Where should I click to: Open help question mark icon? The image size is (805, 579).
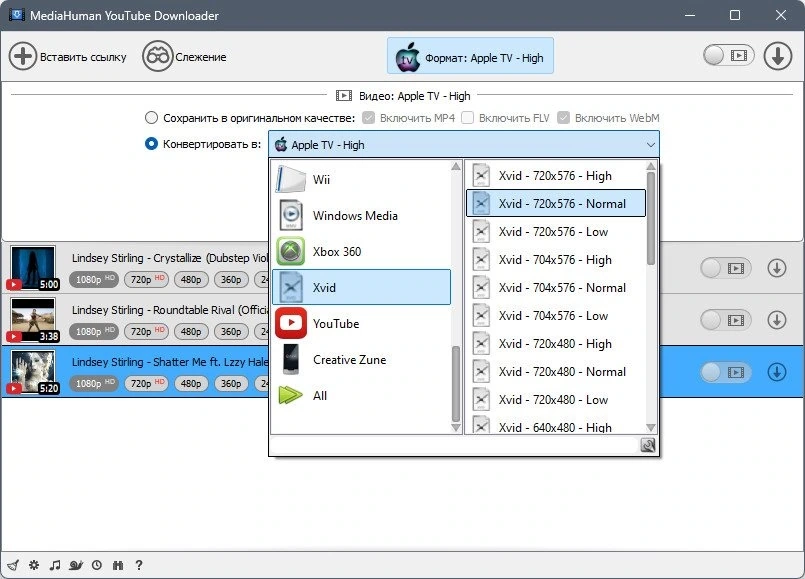click(139, 565)
